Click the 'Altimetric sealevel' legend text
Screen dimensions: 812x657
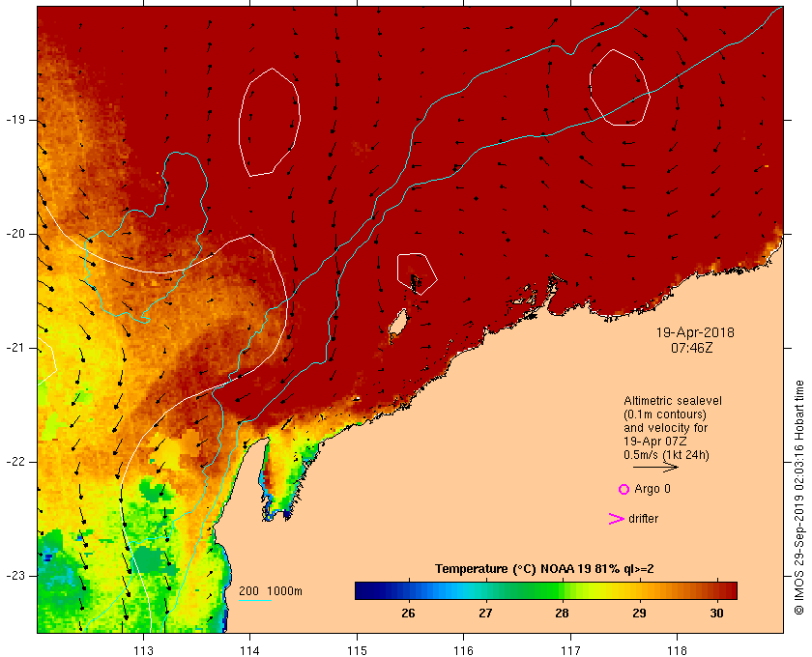click(x=673, y=401)
